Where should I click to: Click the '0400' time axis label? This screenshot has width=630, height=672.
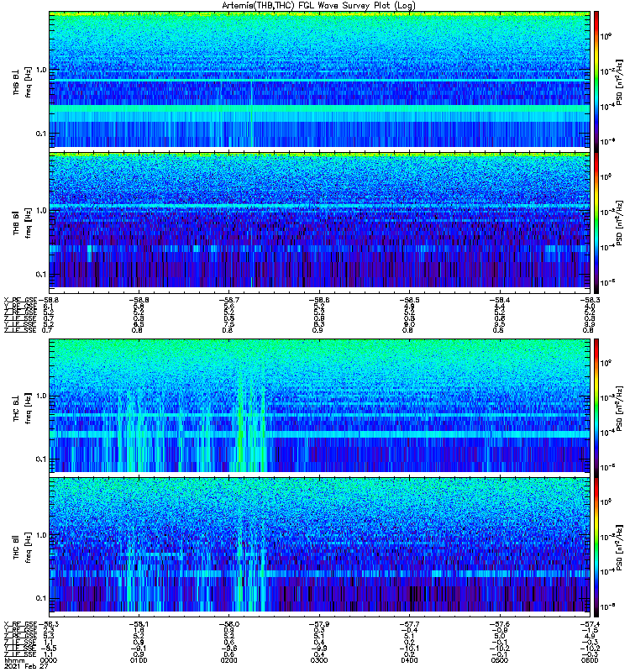tap(409, 660)
